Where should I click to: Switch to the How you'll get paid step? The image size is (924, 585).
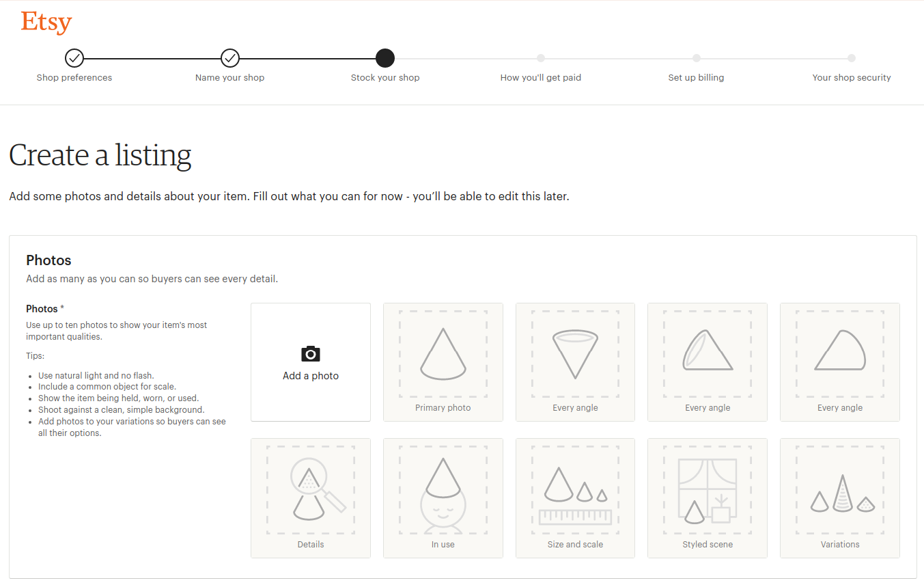point(540,58)
